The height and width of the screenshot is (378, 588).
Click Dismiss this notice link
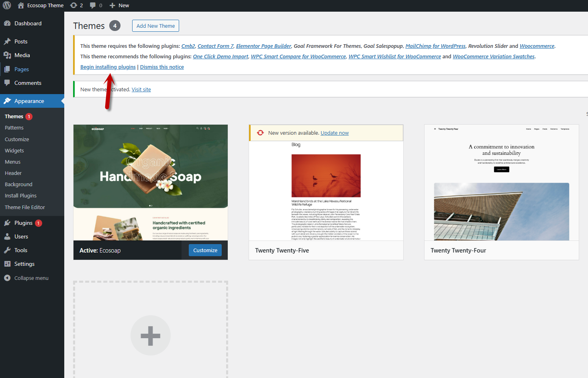[162, 67]
